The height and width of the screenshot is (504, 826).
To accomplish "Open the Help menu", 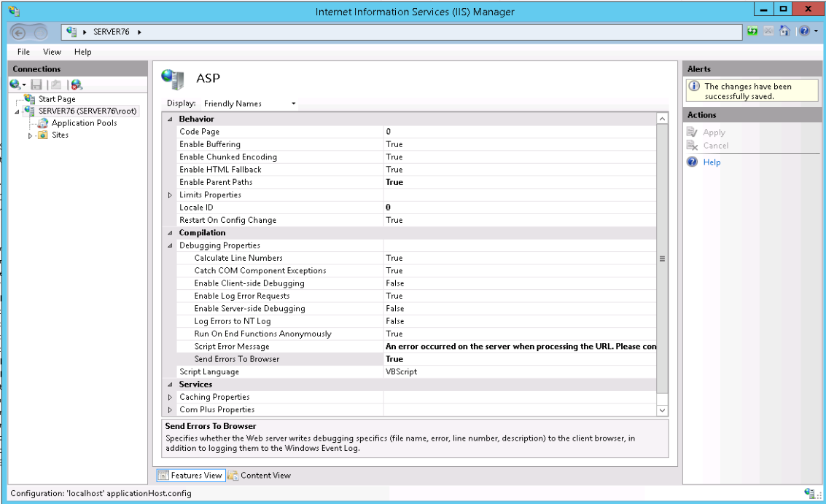I will 82,52.
